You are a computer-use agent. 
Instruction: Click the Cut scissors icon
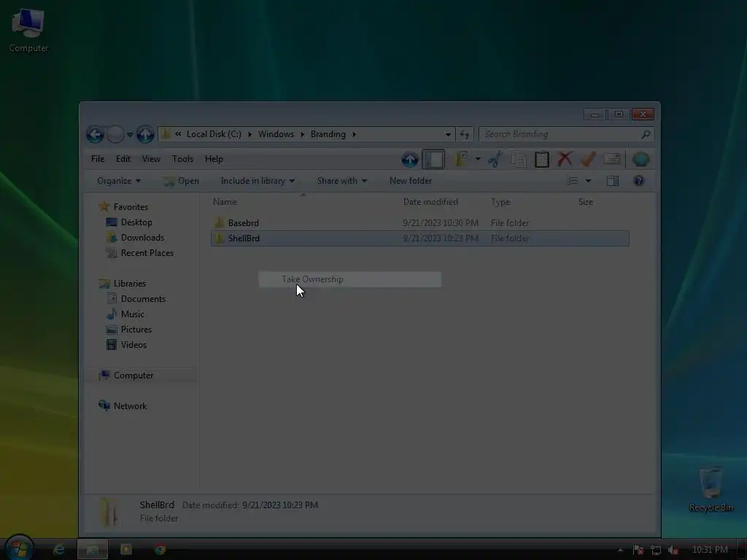point(495,159)
